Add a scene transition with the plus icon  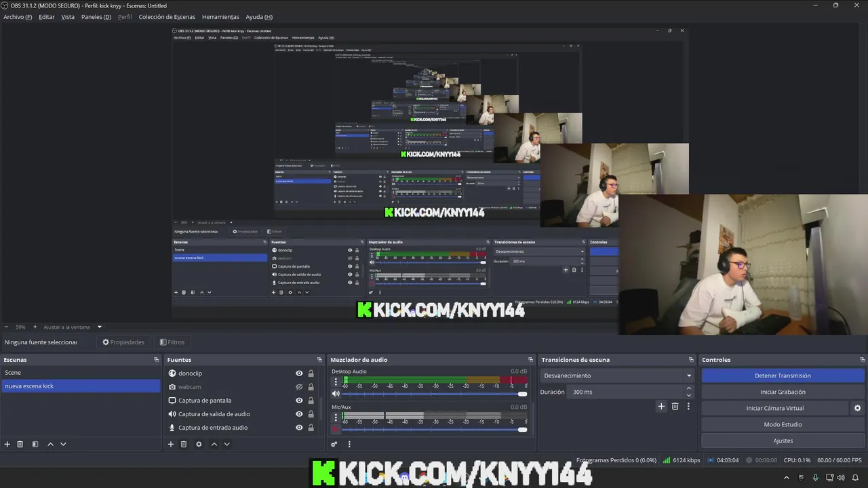661,406
